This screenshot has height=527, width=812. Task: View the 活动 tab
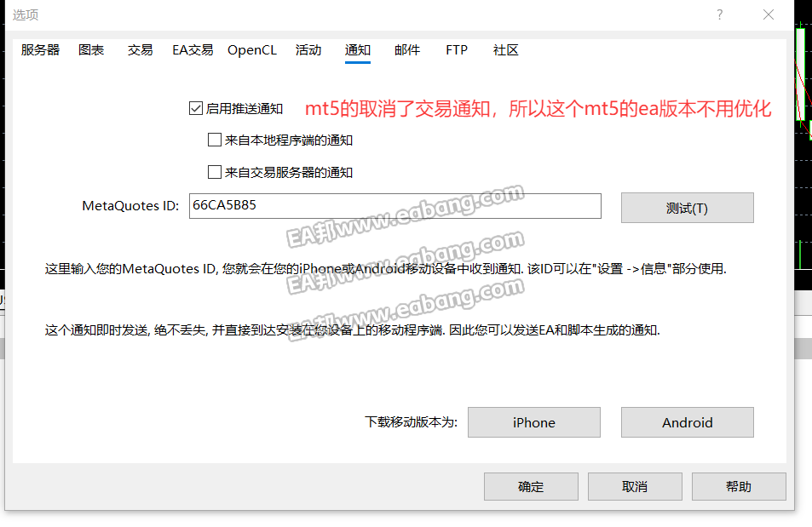308,50
